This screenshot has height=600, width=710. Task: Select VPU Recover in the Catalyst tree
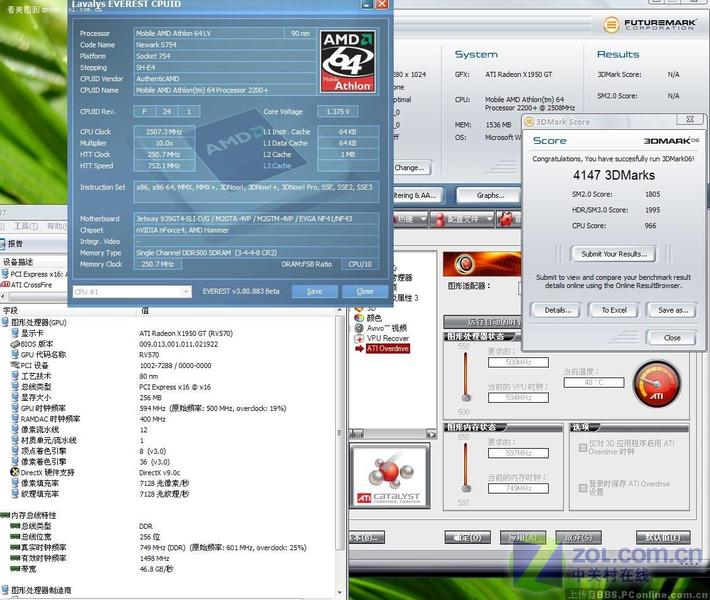point(388,338)
